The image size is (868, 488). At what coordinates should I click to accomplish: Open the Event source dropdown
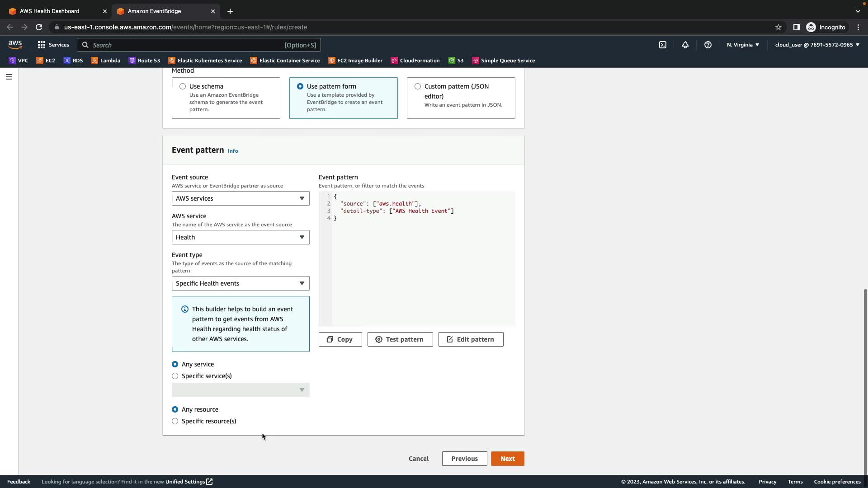(x=241, y=198)
